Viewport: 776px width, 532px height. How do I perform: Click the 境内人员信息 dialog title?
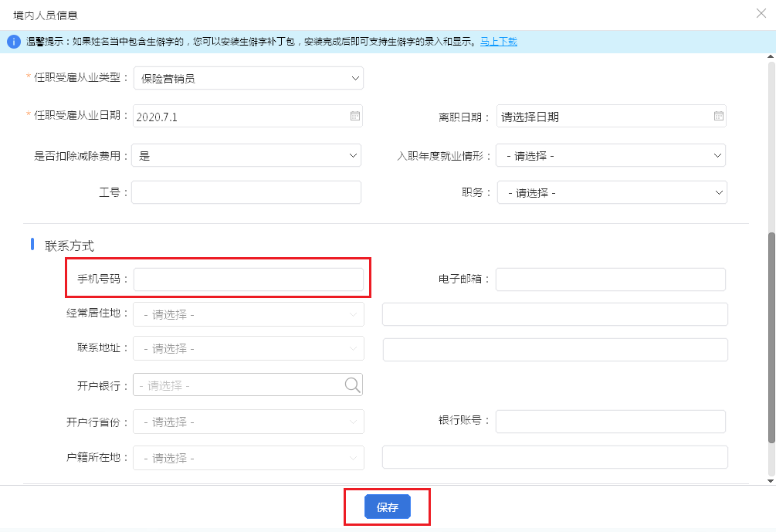coord(46,15)
